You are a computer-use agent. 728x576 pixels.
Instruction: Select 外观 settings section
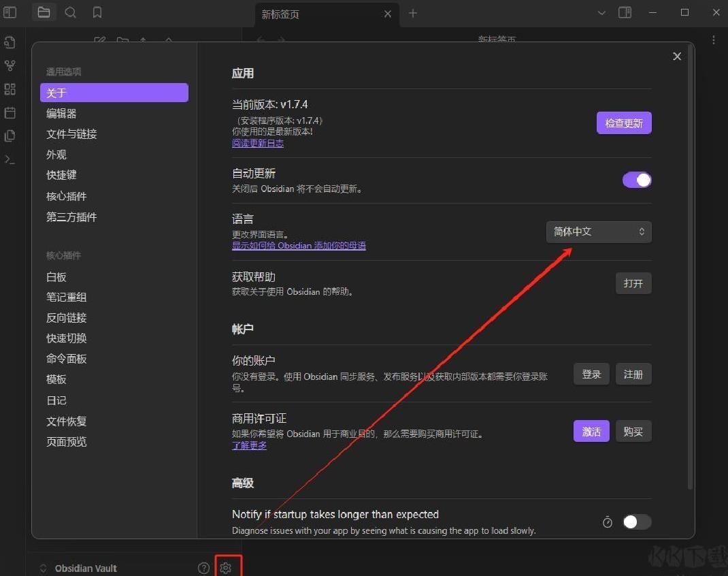click(114, 155)
